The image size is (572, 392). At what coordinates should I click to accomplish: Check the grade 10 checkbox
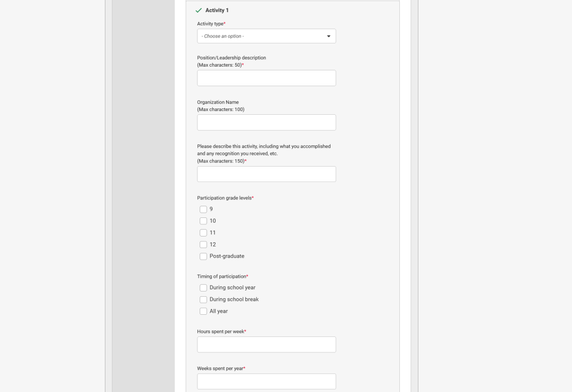pyautogui.click(x=203, y=221)
